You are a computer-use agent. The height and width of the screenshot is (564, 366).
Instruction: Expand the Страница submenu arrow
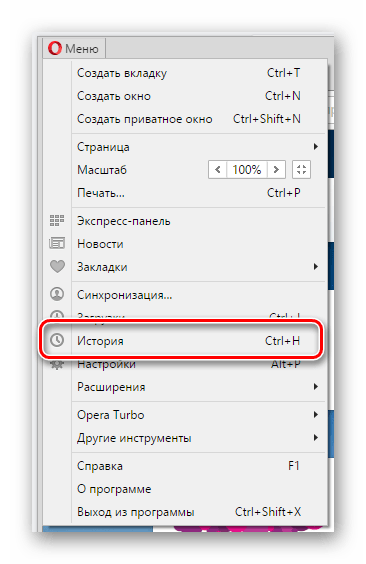point(315,146)
